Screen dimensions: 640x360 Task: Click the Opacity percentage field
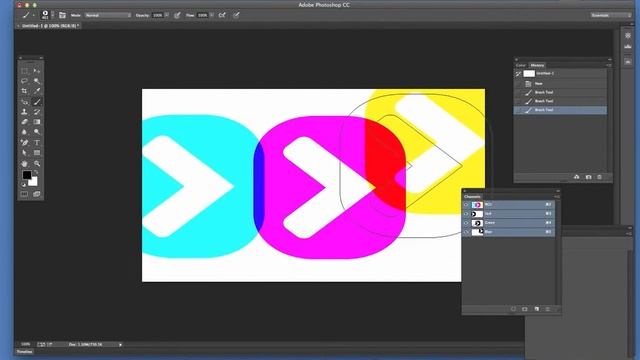click(x=157, y=15)
